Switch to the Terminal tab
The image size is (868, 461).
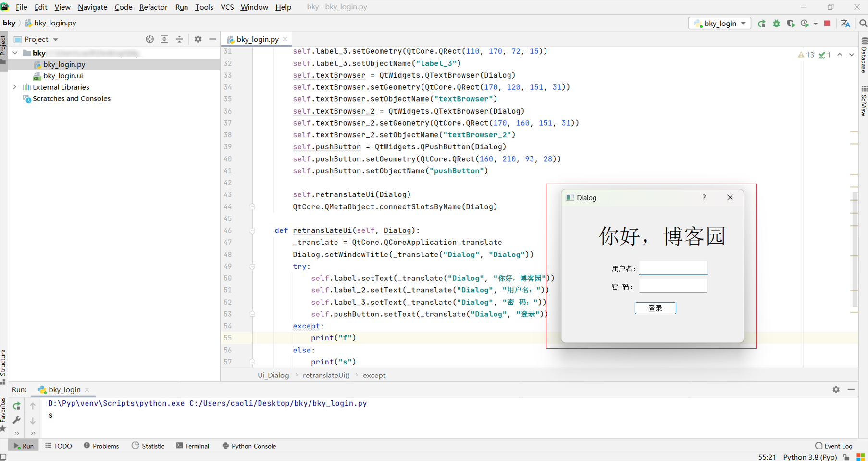tap(192, 446)
